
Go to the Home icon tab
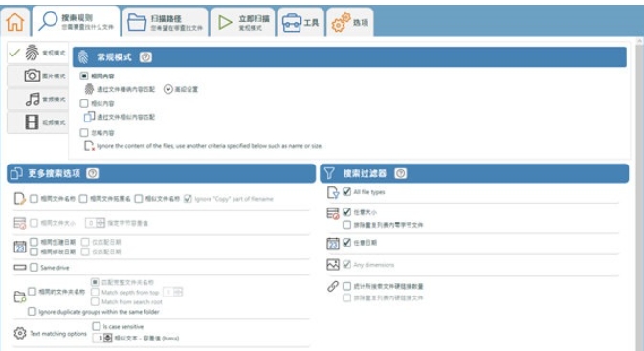coord(15,22)
